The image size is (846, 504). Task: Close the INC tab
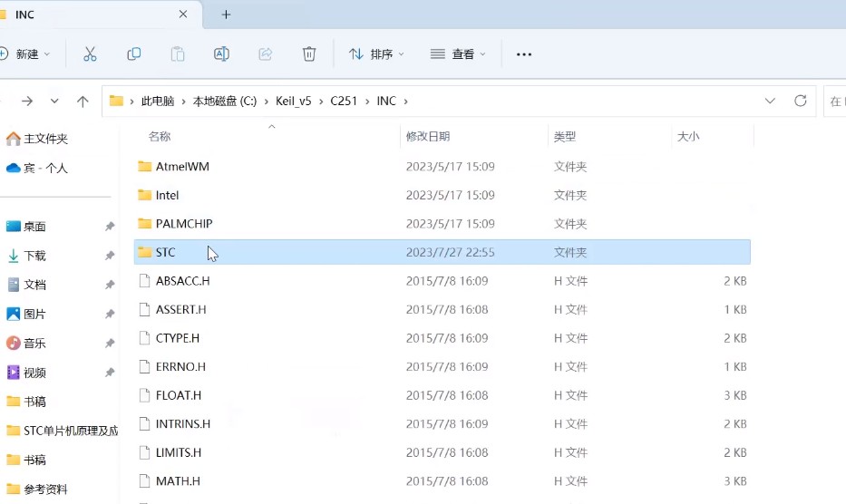click(183, 14)
